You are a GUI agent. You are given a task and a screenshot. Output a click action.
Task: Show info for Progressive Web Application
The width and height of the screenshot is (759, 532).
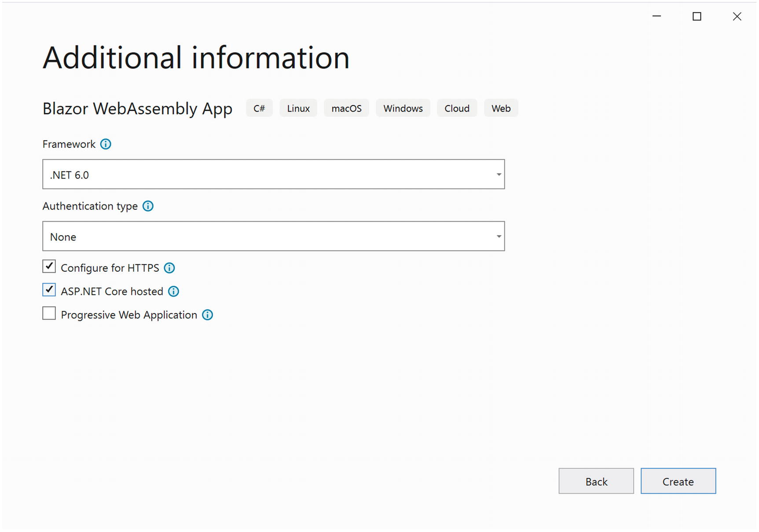(207, 315)
